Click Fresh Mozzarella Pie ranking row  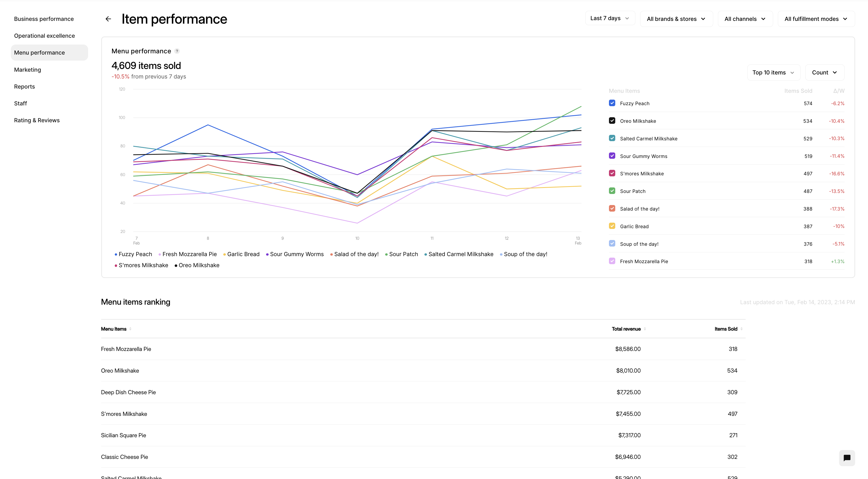click(x=423, y=349)
